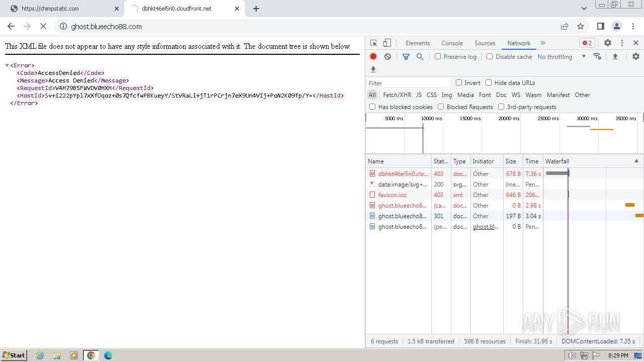644x362 pixels.
Task: Show All request types
Action: [x=372, y=95]
